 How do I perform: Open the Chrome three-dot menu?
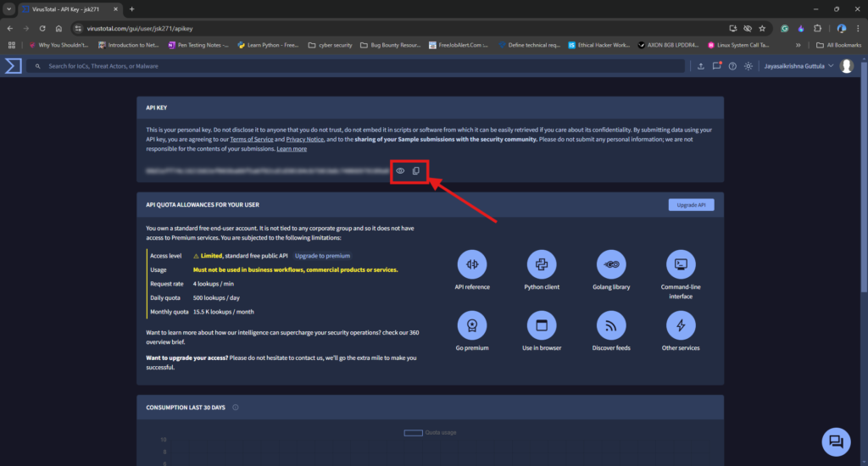[x=858, y=28]
